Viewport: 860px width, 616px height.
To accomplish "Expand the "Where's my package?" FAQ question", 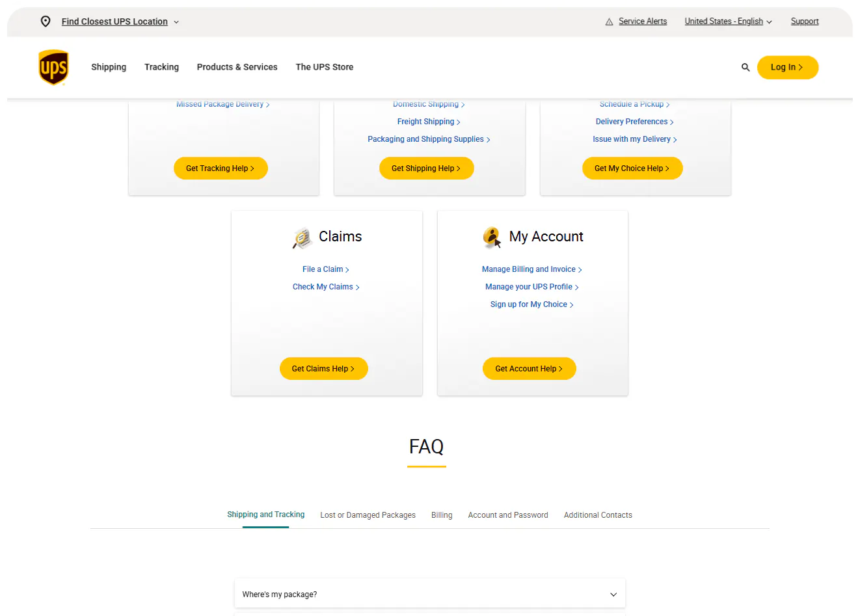I will click(x=429, y=594).
